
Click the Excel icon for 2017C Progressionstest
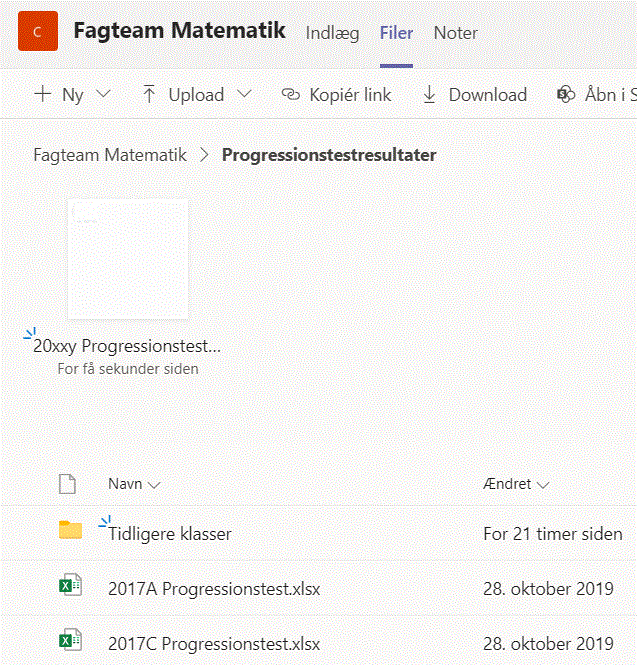point(70,642)
